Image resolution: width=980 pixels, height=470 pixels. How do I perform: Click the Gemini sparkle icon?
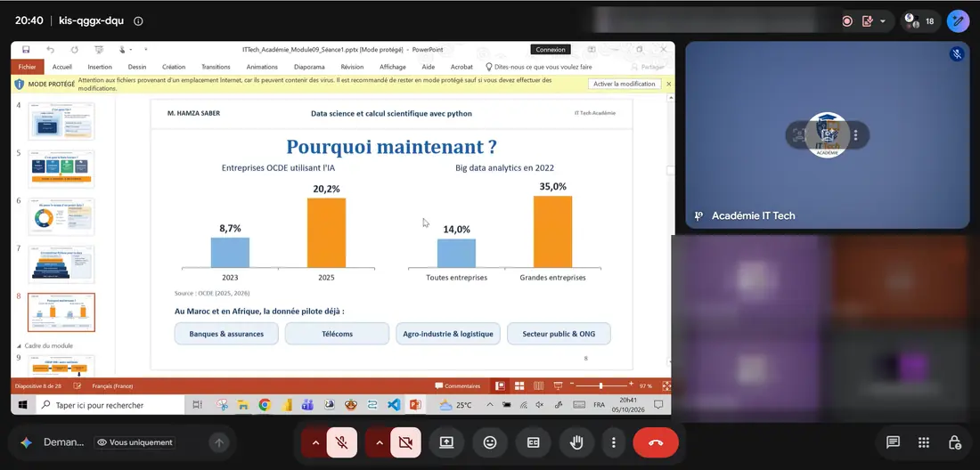(x=26, y=442)
